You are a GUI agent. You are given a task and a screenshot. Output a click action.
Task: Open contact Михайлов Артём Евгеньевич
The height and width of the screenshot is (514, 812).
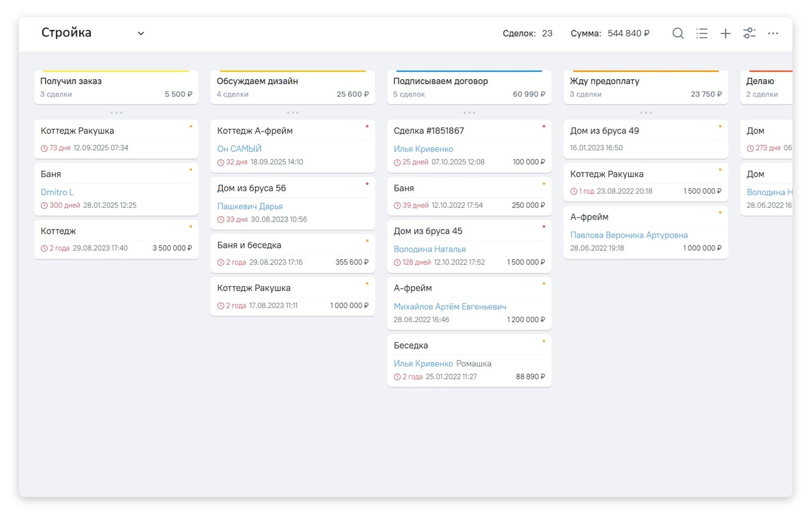pos(450,307)
